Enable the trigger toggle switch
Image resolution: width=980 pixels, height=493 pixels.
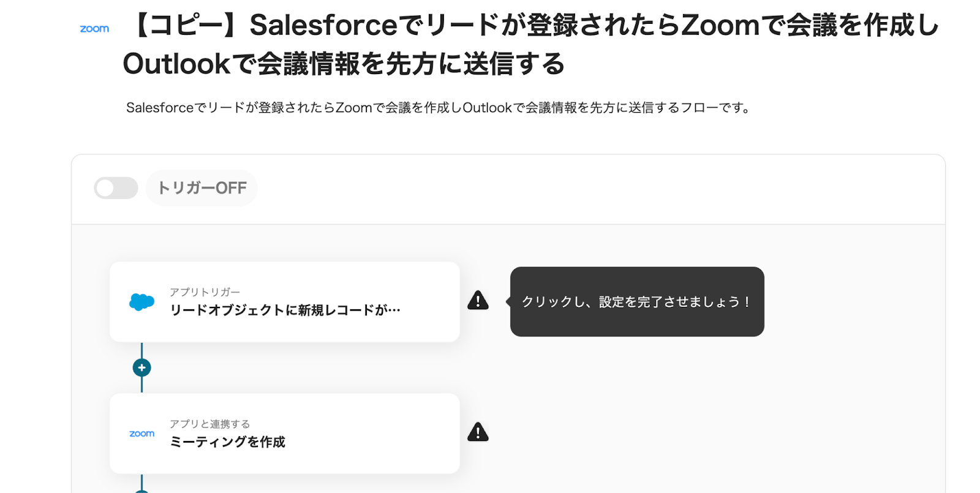[116, 188]
